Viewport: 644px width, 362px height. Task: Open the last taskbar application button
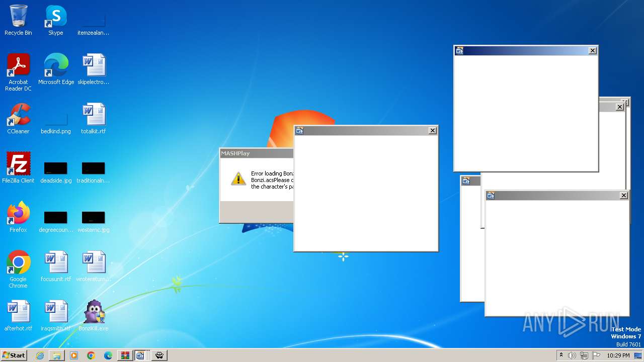(159, 355)
